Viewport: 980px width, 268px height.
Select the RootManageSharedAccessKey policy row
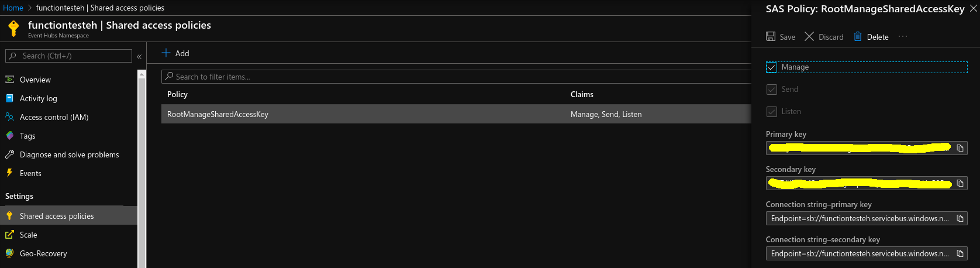456,114
